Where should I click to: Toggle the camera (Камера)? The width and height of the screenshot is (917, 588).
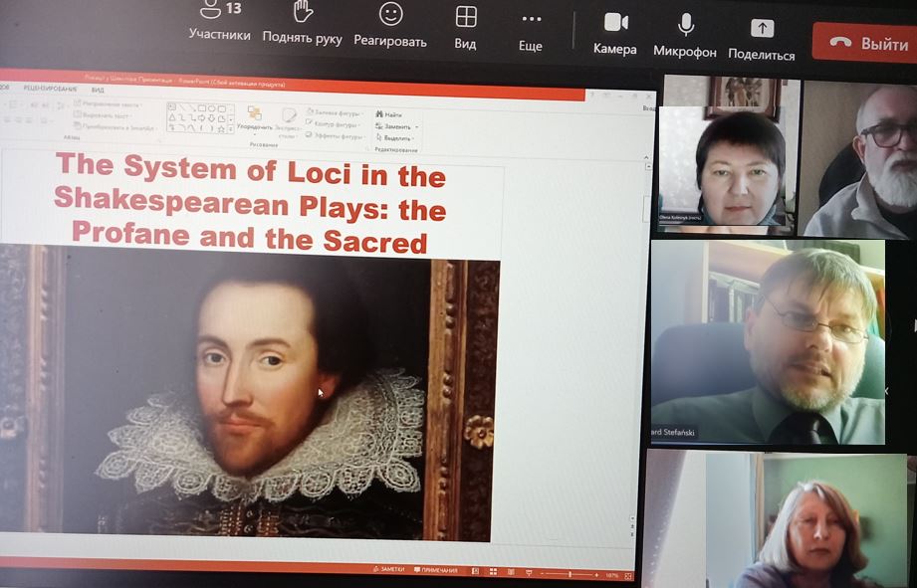(615, 35)
